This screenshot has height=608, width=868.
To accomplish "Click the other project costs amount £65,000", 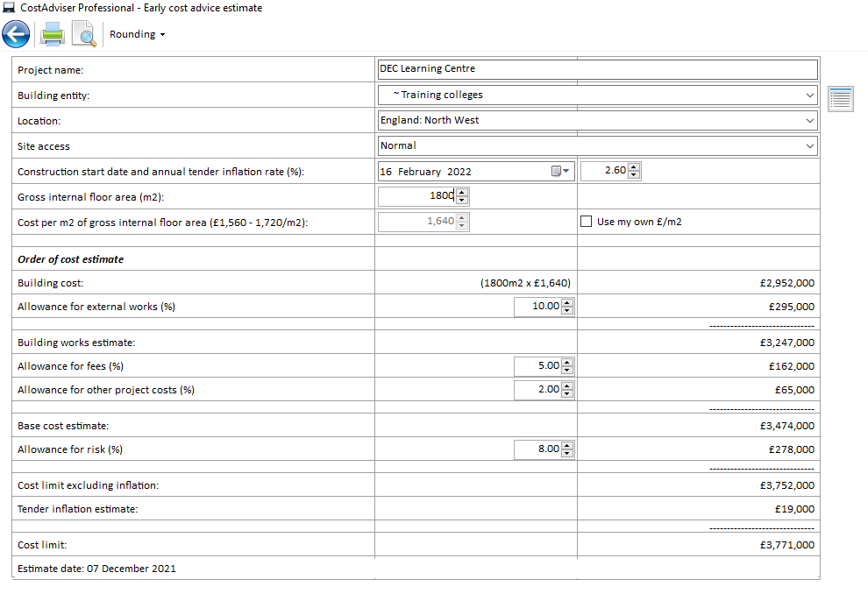I will [794, 390].
